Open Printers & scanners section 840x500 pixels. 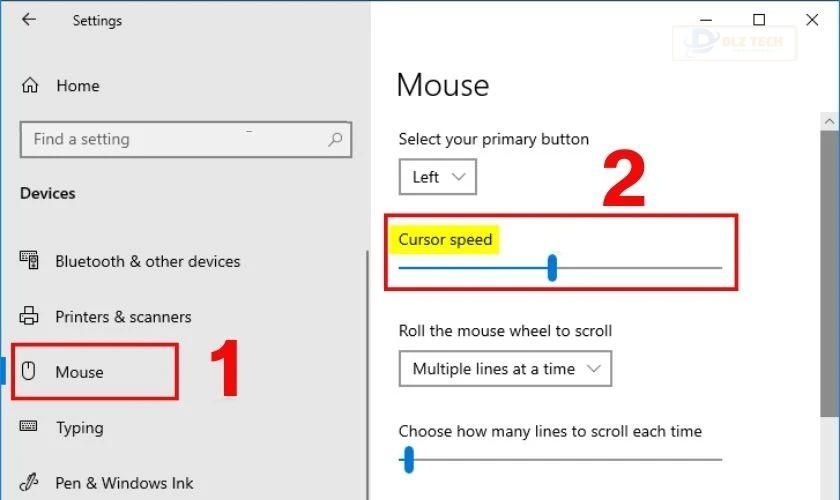[x=123, y=317]
